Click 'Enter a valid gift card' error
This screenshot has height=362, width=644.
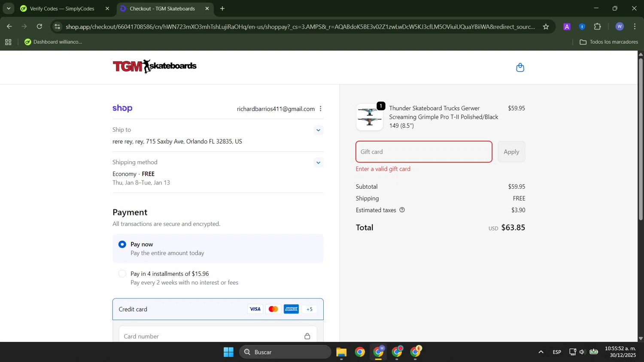[383, 169]
